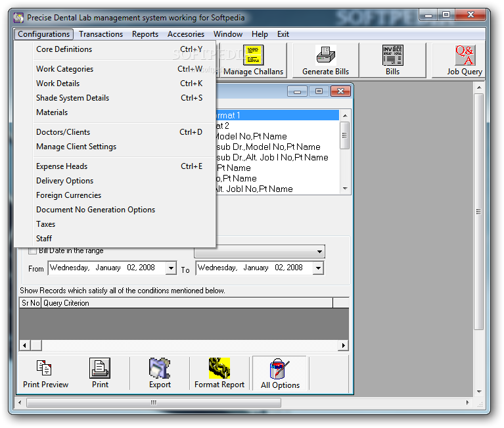Click format list scroll down arrow
Screen dimensions: 504x428
click(x=345, y=189)
